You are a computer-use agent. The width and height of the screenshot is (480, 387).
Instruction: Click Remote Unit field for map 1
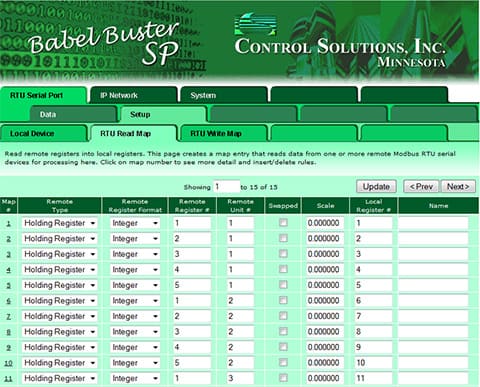click(240, 223)
